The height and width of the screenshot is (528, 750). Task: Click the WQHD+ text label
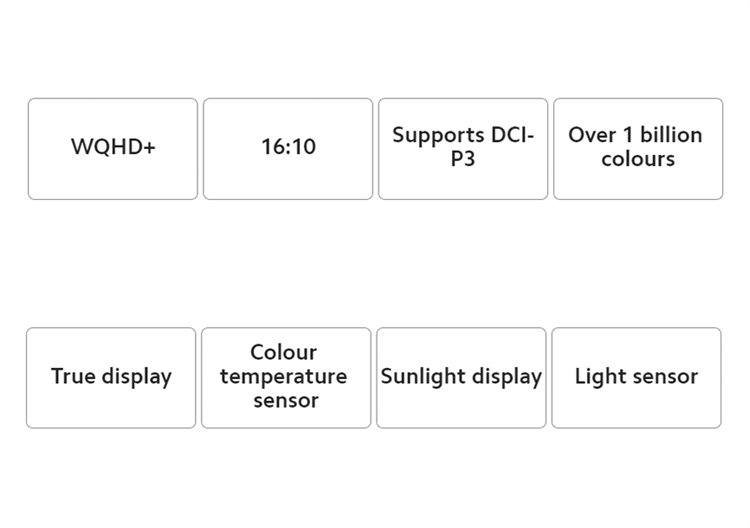click(x=113, y=146)
